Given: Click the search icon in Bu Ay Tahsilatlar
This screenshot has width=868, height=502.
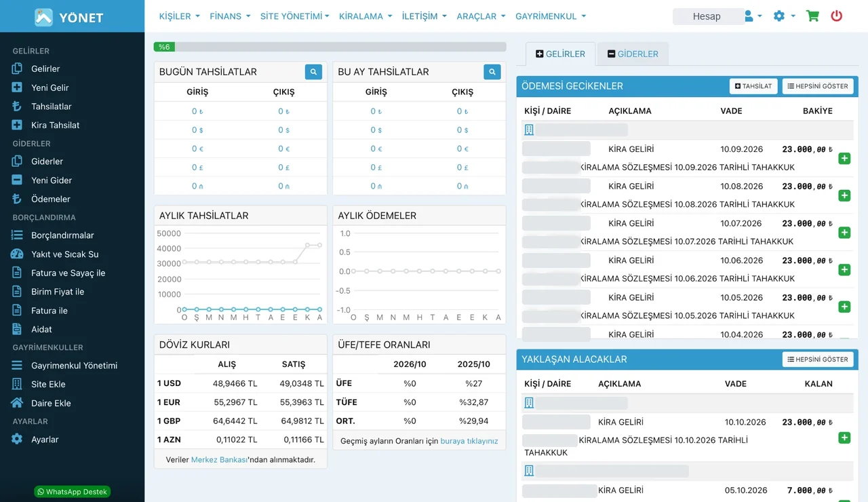Looking at the screenshot, I should [x=492, y=72].
